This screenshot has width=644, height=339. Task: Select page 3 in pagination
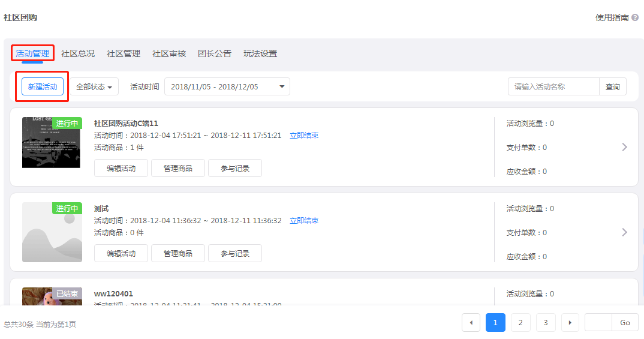coord(546,323)
